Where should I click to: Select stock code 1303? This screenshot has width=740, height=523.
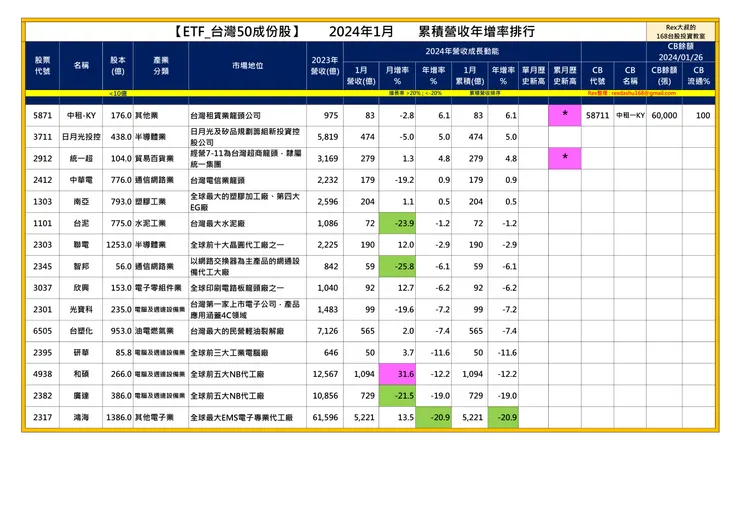(x=42, y=202)
